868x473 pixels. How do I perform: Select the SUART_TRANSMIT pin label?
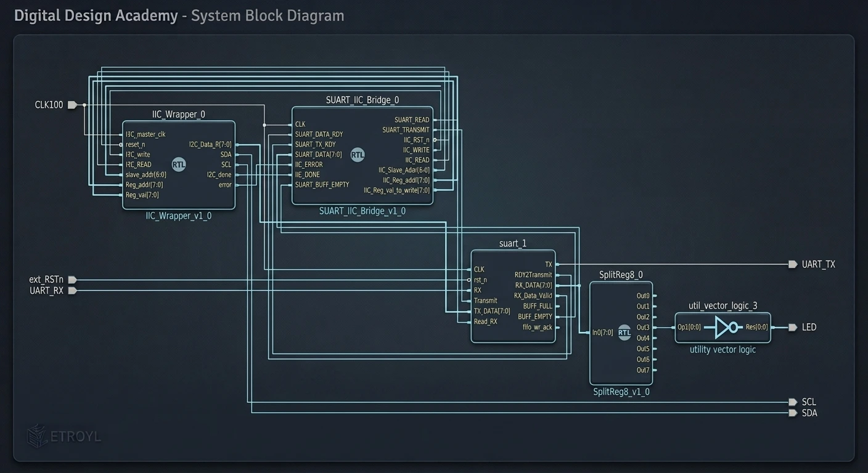(406, 130)
